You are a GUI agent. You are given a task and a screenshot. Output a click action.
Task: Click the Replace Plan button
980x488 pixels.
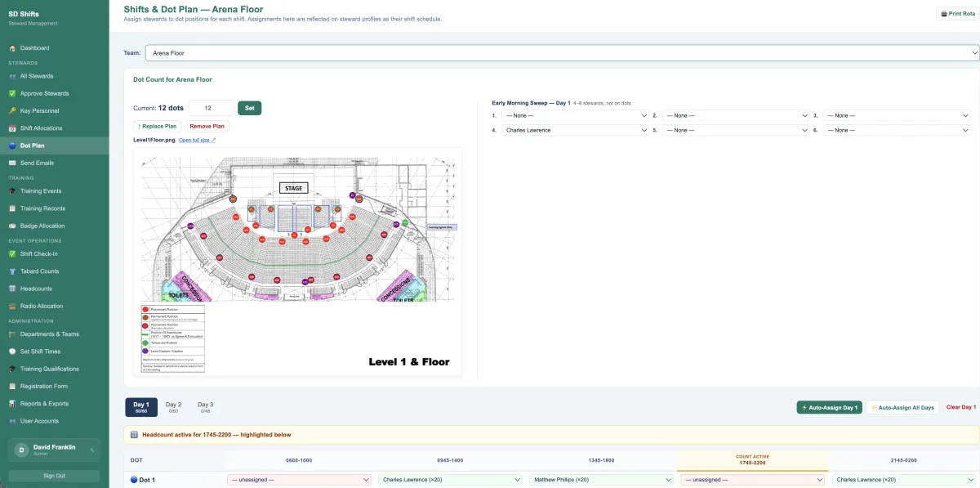[x=157, y=126]
